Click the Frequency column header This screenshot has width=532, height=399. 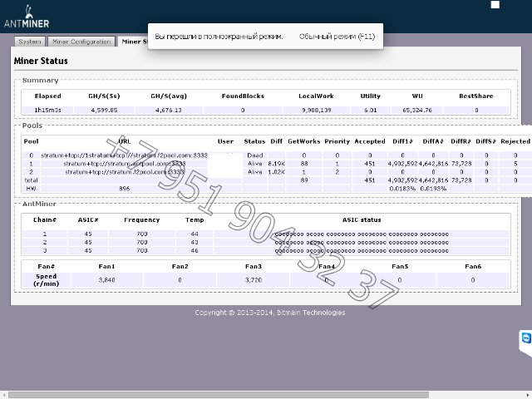(x=142, y=219)
